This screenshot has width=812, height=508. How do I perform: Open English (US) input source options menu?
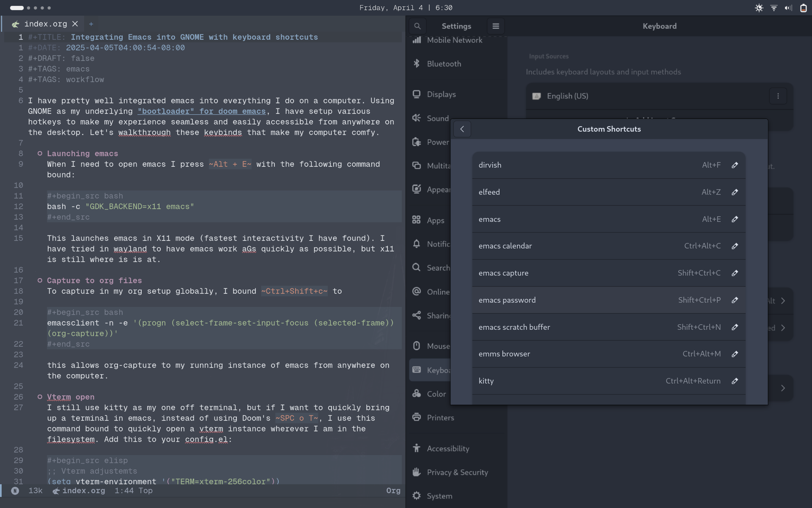[x=778, y=96]
